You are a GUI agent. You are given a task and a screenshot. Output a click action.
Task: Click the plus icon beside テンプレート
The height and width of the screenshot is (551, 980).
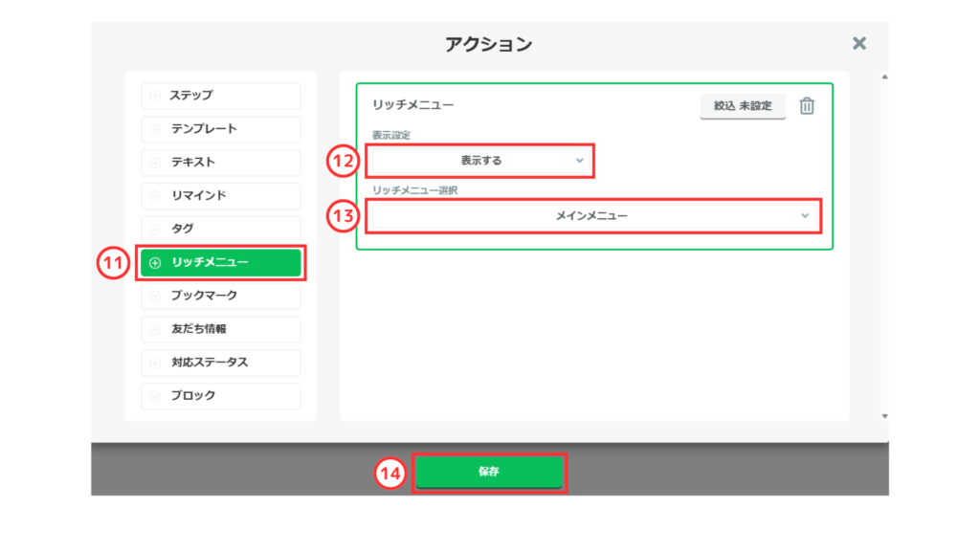tap(155, 129)
